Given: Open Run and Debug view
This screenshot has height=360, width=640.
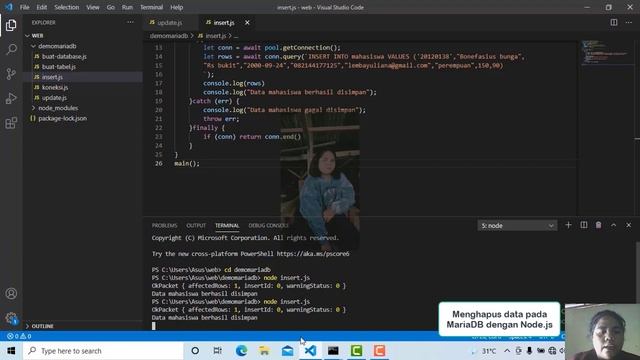Looking at the screenshot, I should tap(11, 98).
